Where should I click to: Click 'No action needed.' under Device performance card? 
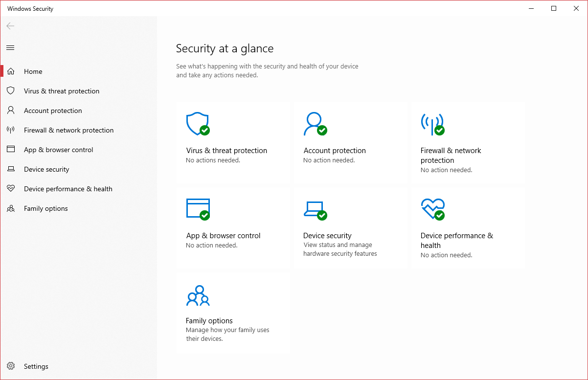[447, 255]
